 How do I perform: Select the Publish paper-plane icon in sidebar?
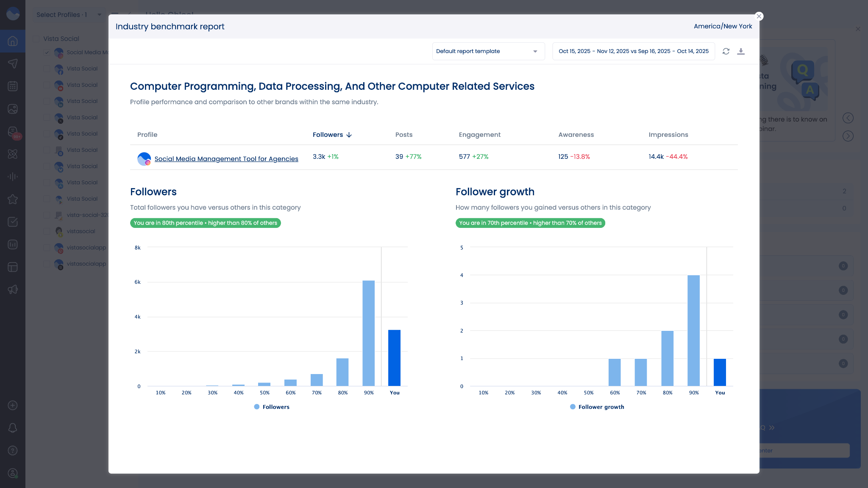[x=13, y=64]
